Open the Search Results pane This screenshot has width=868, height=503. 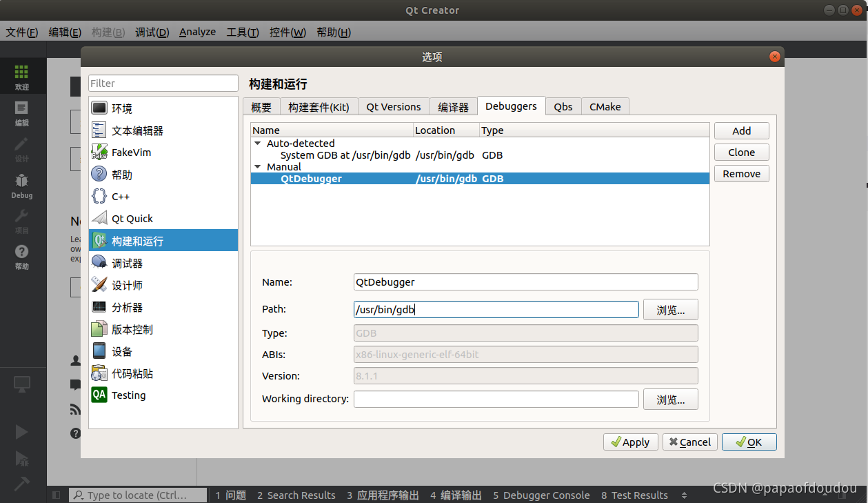point(296,495)
